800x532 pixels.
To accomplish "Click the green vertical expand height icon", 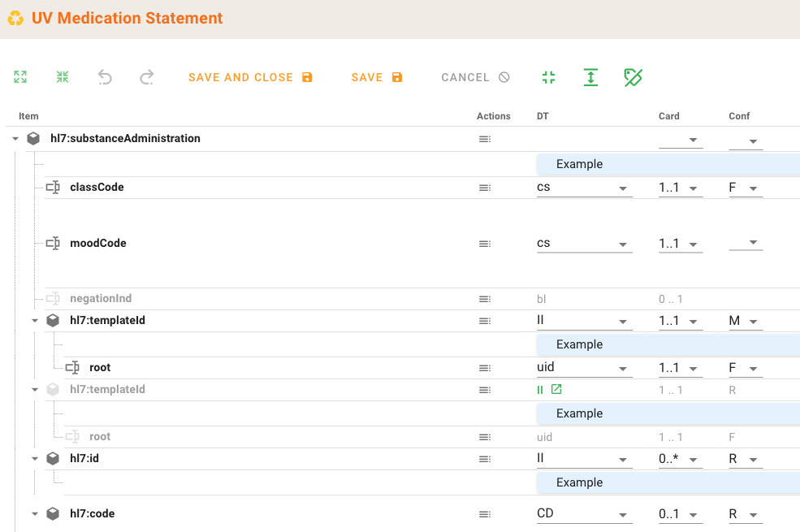I will pos(590,77).
